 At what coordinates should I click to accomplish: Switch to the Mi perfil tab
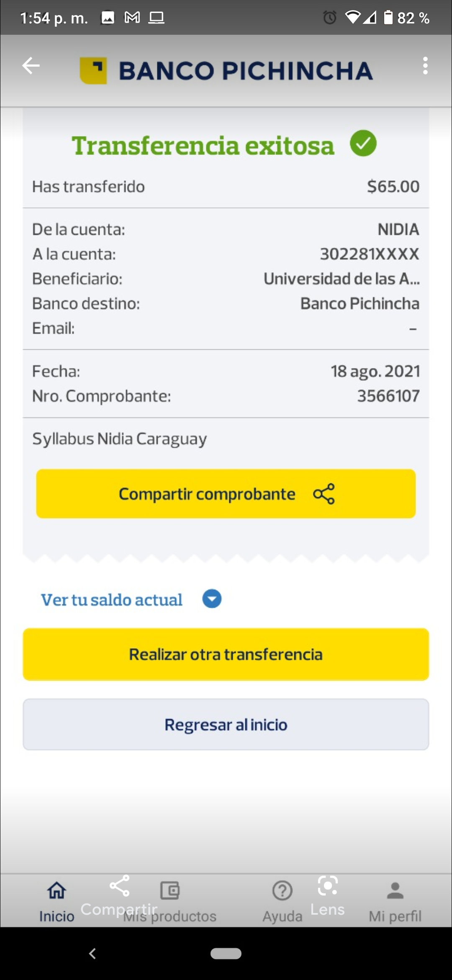click(x=395, y=900)
